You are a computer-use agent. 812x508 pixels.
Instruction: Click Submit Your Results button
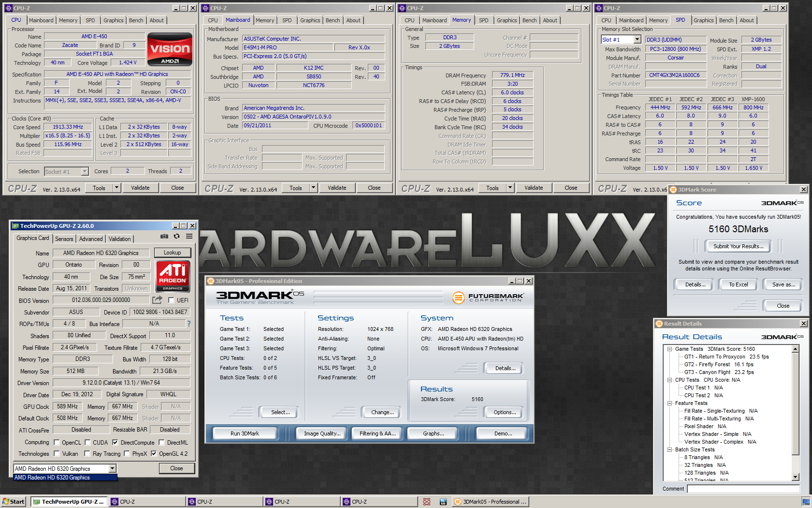pyautogui.click(x=739, y=246)
